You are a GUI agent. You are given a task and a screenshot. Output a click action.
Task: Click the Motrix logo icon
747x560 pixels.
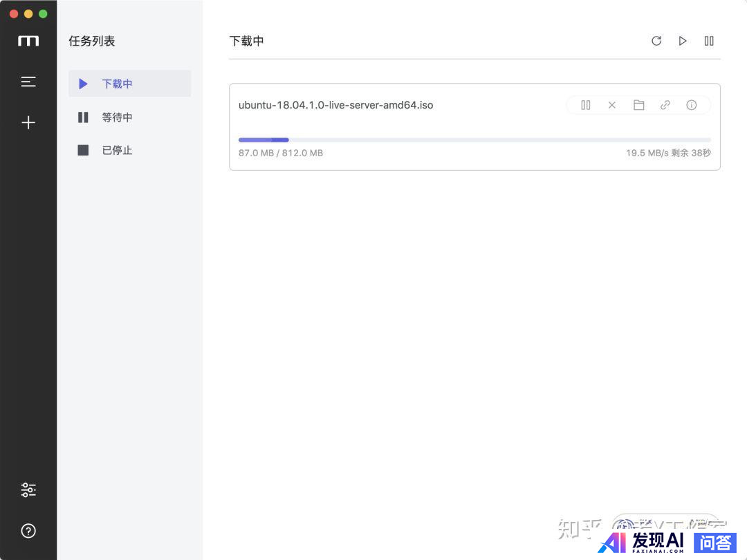pyautogui.click(x=28, y=41)
